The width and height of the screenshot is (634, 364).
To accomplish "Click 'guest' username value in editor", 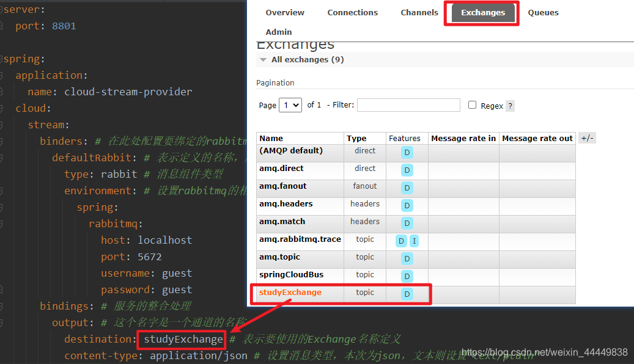I will [x=177, y=274].
